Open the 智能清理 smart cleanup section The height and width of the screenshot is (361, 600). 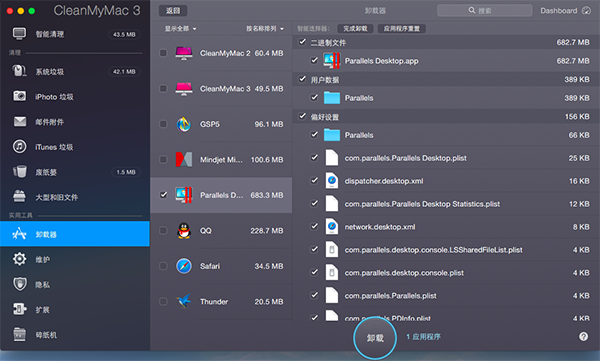(x=75, y=34)
